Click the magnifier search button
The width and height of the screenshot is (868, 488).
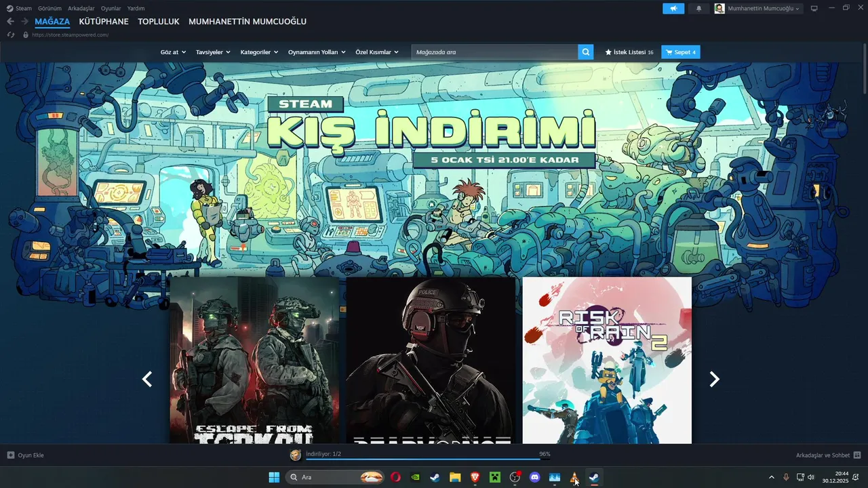585,52
